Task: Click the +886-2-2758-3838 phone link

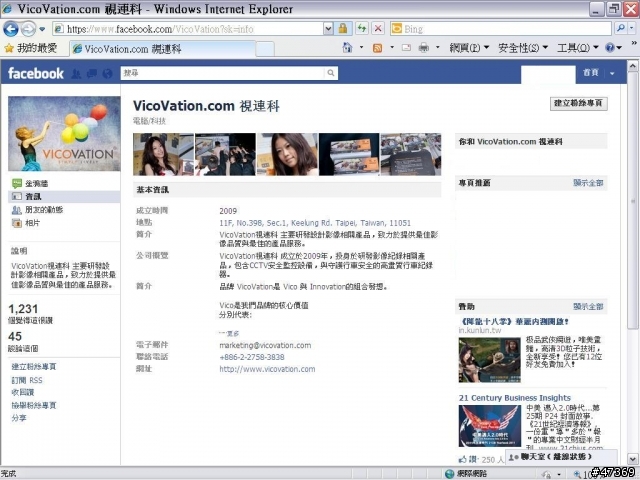Action: click(x=252, y=357)
